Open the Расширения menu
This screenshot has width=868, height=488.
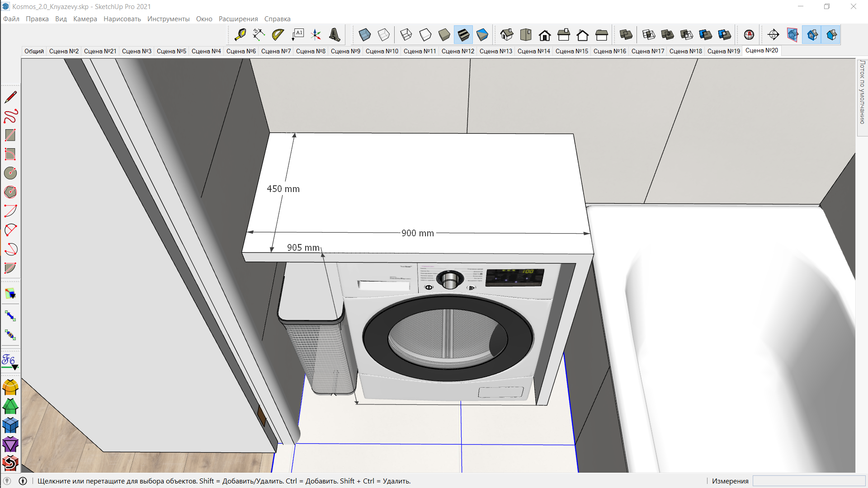238,19
